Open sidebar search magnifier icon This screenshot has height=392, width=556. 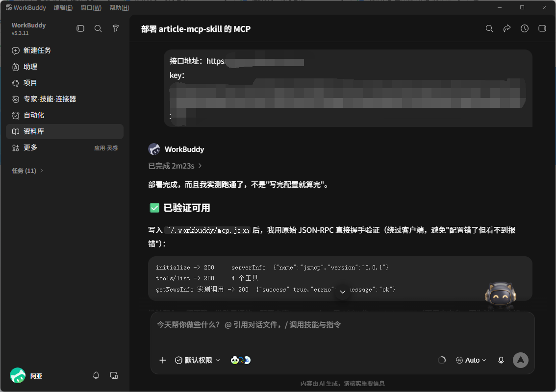pos(98,28)
